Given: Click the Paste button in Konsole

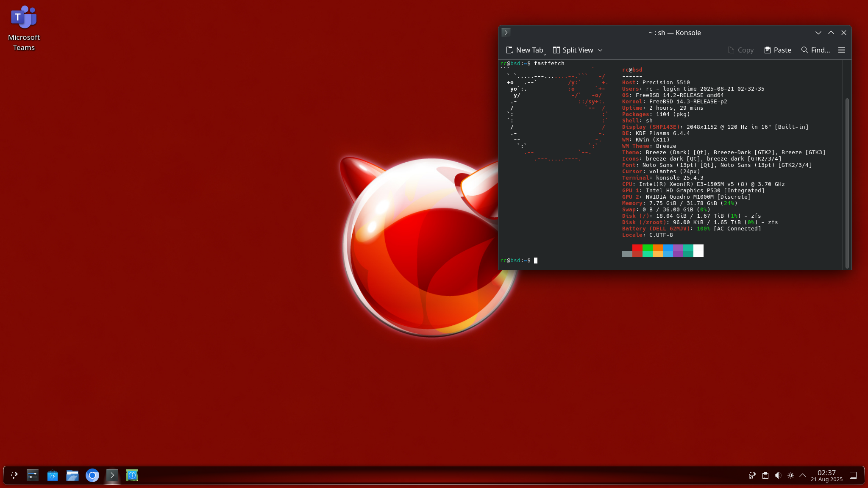Looking at the screenshot, I should click(778, 50).
